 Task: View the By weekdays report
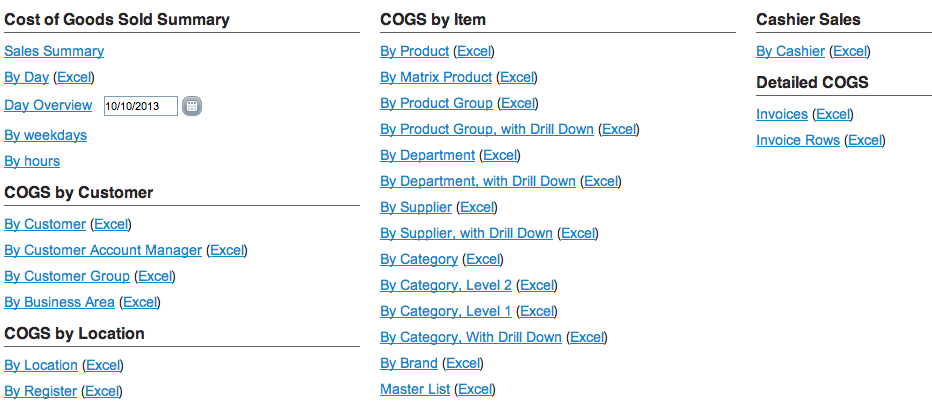click(x=46, y=135)
